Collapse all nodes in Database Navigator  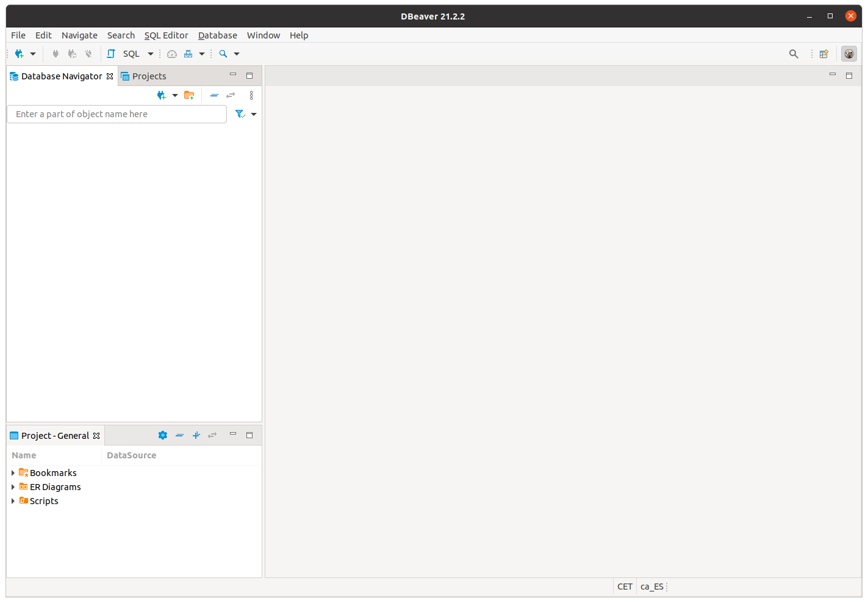click(214, 95)
